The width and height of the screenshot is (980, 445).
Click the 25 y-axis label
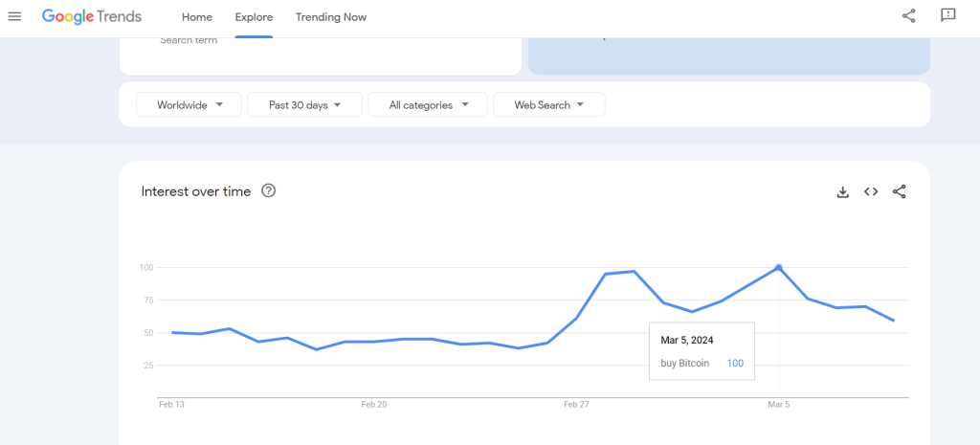point(148,365)
